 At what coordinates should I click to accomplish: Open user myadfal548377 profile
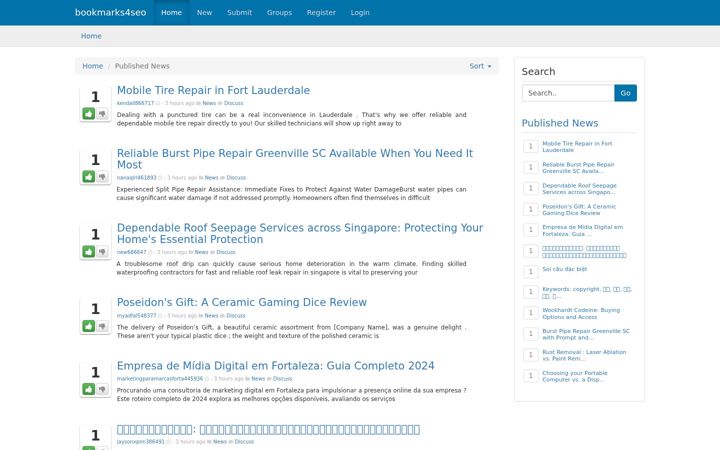(x=136, y=315)
